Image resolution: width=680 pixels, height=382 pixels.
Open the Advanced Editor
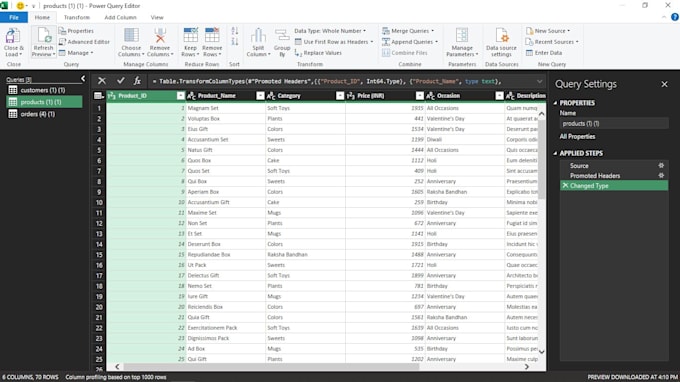pyautogui.click(x=84, y=42)
